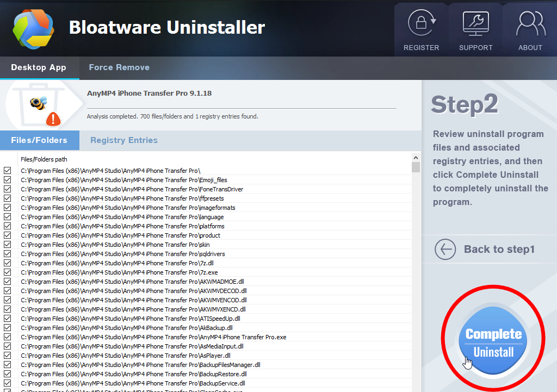Click the file list vertical scrollbar thumb
The image size is (557, 392).
pos(416,167)
